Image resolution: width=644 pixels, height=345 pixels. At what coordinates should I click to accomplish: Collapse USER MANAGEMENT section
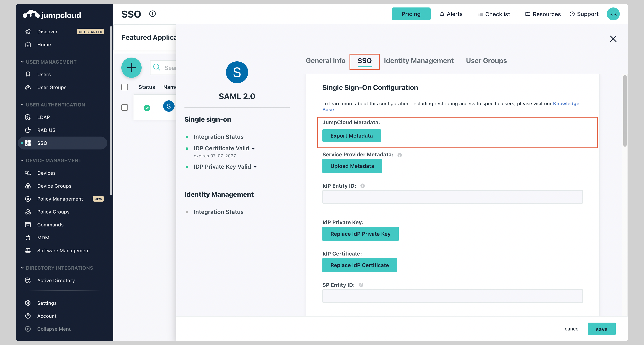tap(22, 62)
